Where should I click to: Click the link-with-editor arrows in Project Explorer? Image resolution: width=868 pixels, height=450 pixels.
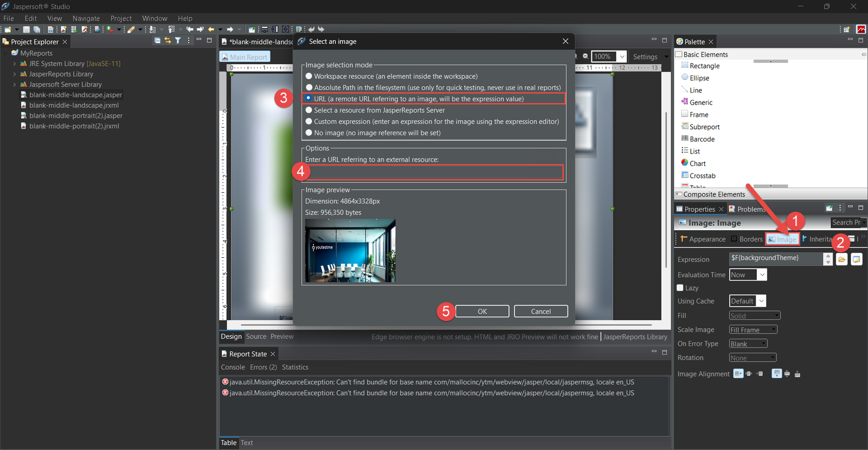click(x=168, y=41)
